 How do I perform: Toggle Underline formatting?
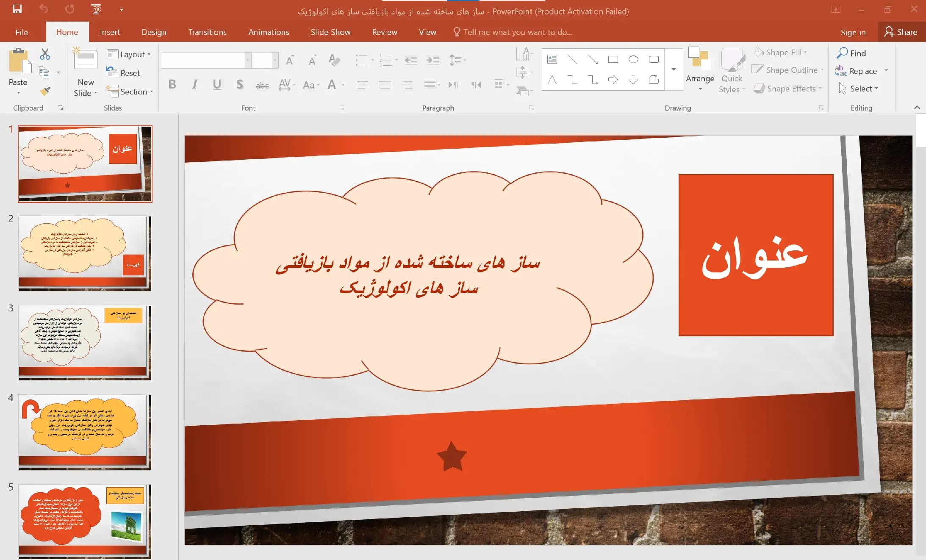(x=217, y=84)
